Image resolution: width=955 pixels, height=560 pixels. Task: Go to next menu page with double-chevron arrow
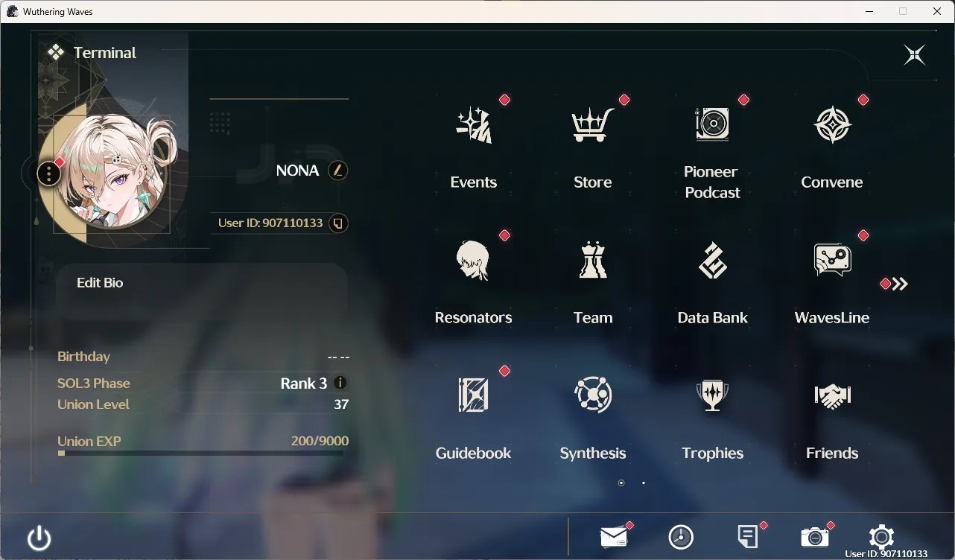point(900,284)
